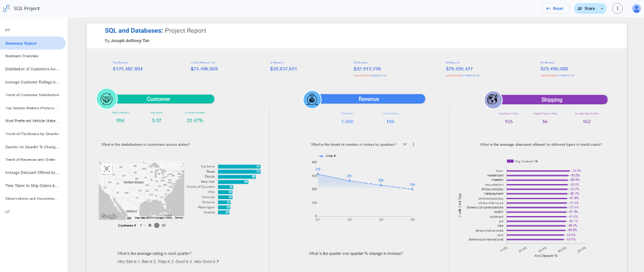The width and height of the screenshot is (644, 272).
Task: Click the Revenue section package icon
Action: pyautogui.click(x=312, y=99)
